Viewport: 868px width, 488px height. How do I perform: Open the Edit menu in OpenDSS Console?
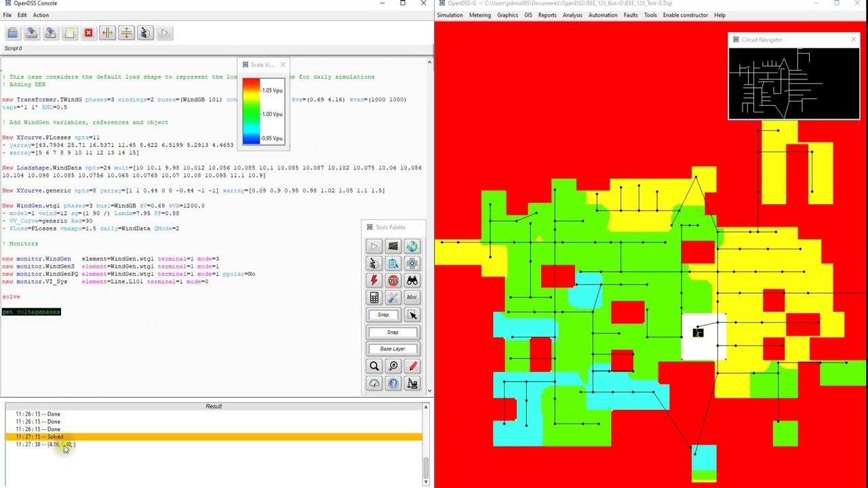pyautogui.click(x=22, y=15)
